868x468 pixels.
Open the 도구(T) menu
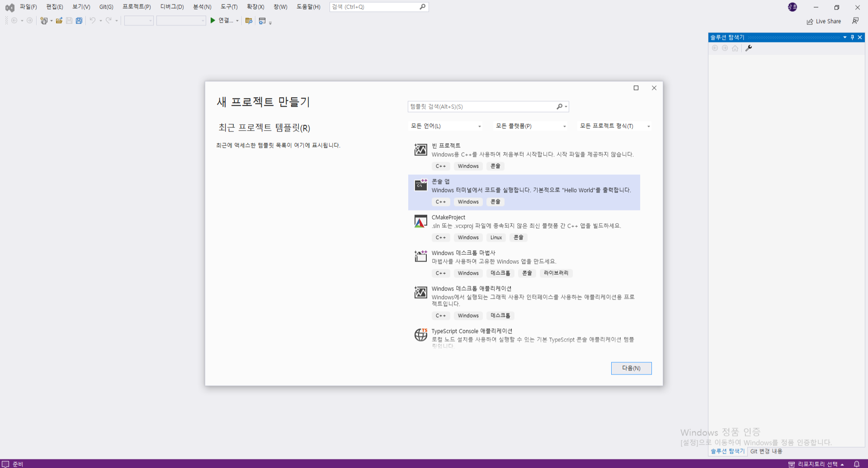pyautogui.click(x=229, y=7)
